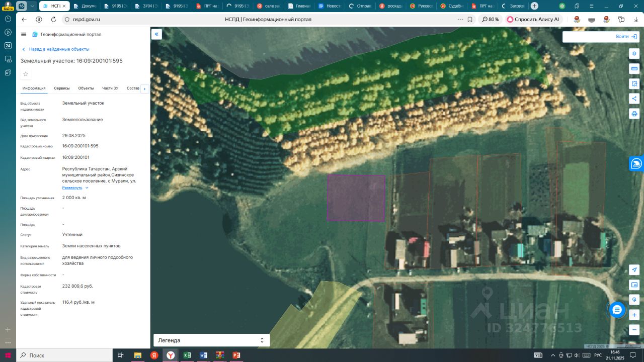The image size is (644, 362).
Task: Open the tab groups dropdown next to the 16 counter
Action: 33,6
